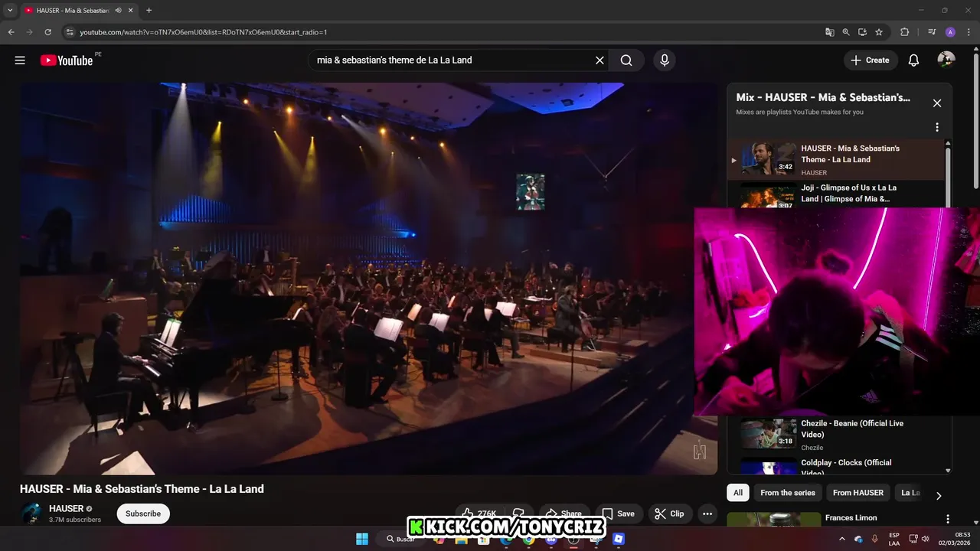
Task: Click the HAUSER watermark in the video
Action: [700, 451]
